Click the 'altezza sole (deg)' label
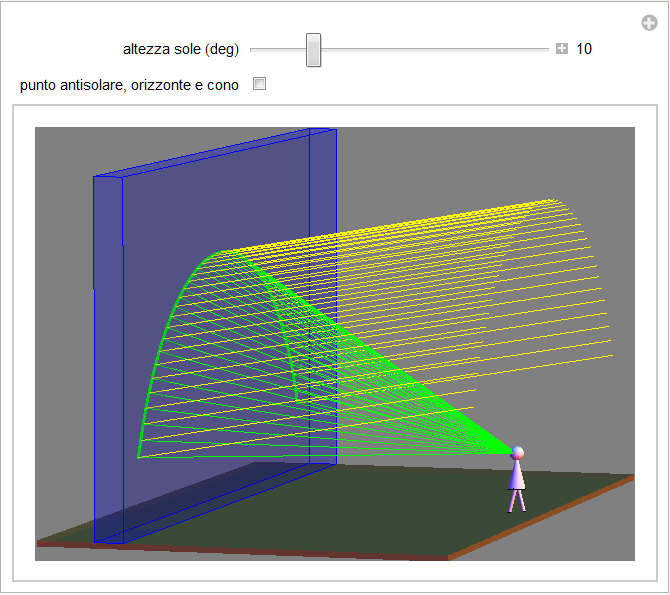The width and height of the screenshot is (670, 595). (181, 50)
